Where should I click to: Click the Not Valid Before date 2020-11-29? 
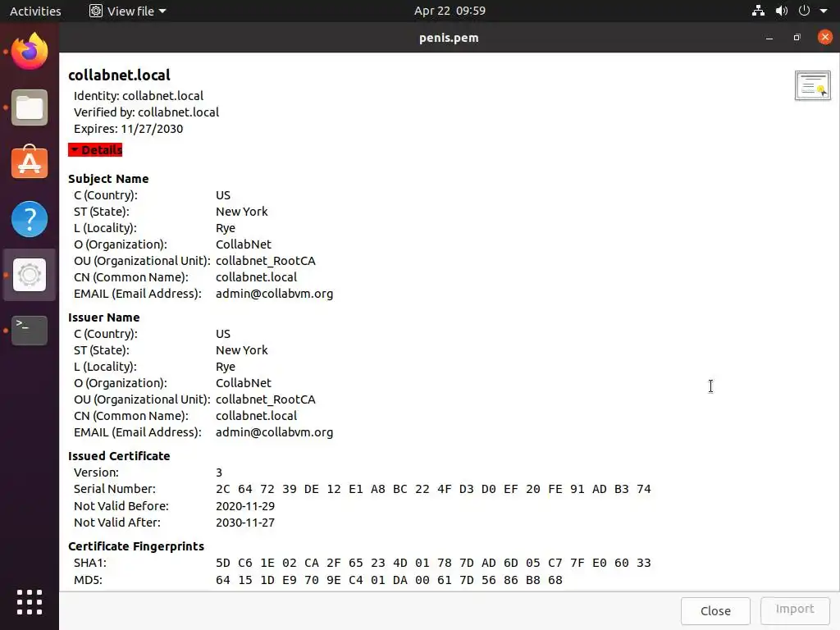244,506
